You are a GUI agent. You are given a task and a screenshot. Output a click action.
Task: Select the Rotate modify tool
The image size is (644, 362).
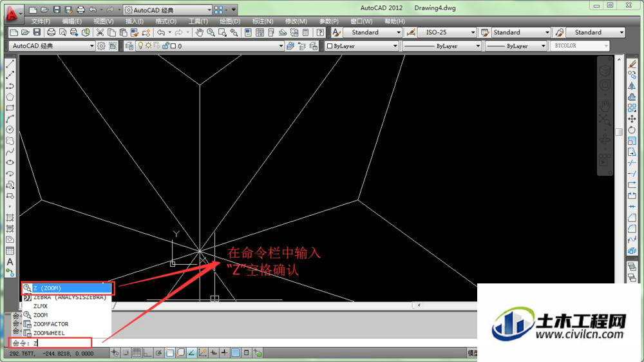632,130
